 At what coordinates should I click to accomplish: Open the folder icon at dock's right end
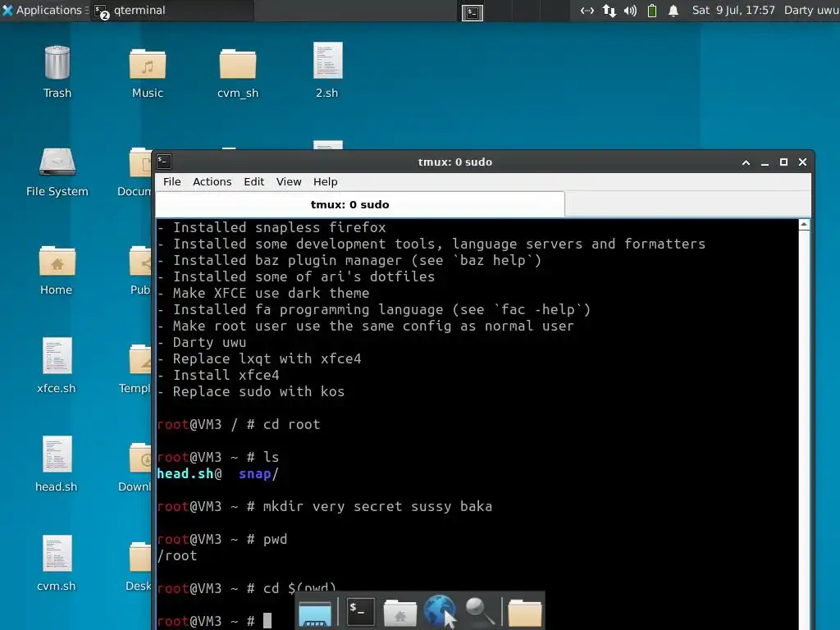524,612
